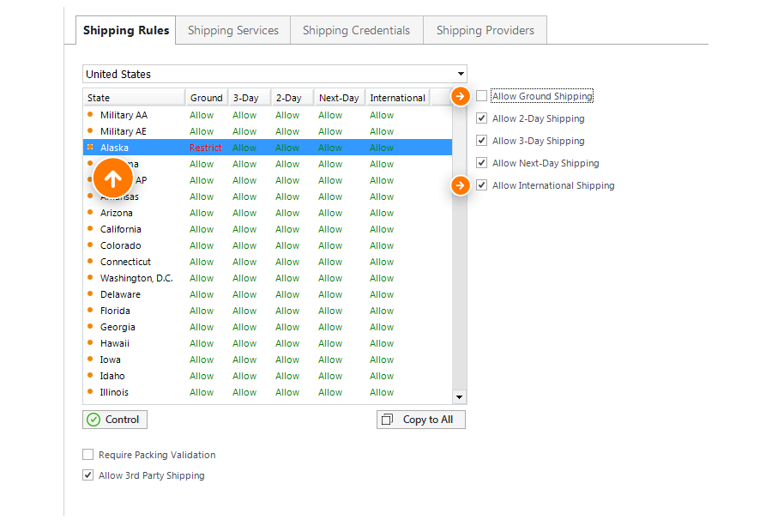Select the Iowa row
The image size is (772, 532).
[x=268, y=359]
